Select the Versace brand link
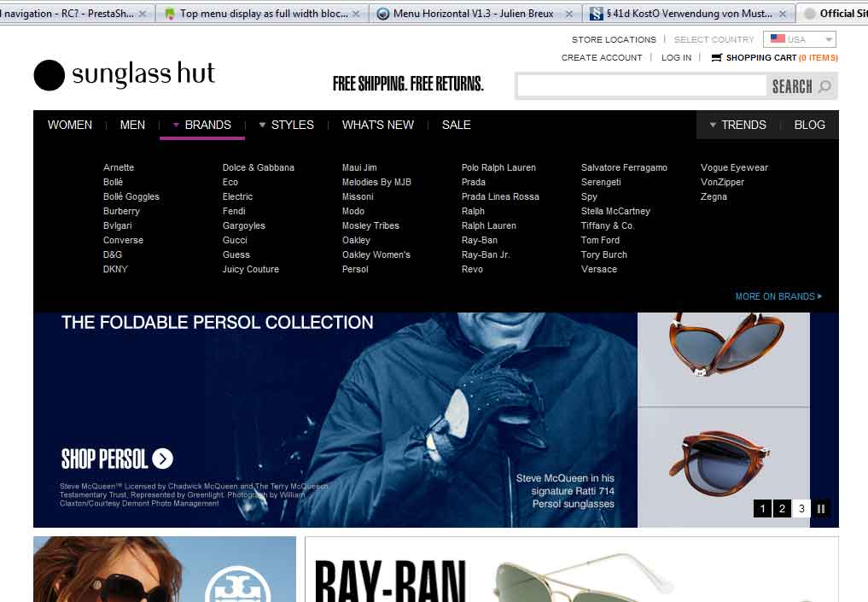 pyautogui.click(x=599, y=269)
